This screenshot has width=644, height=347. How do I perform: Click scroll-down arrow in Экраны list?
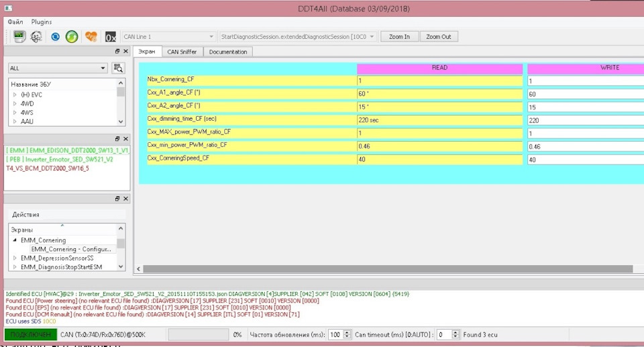tap(121, 266)
